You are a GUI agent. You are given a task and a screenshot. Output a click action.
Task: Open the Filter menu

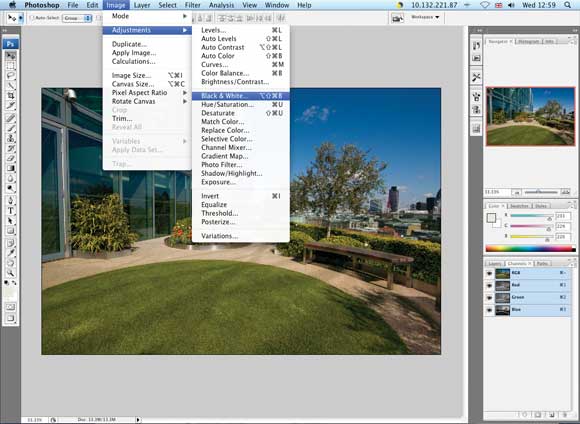click(x=192, y=5)
